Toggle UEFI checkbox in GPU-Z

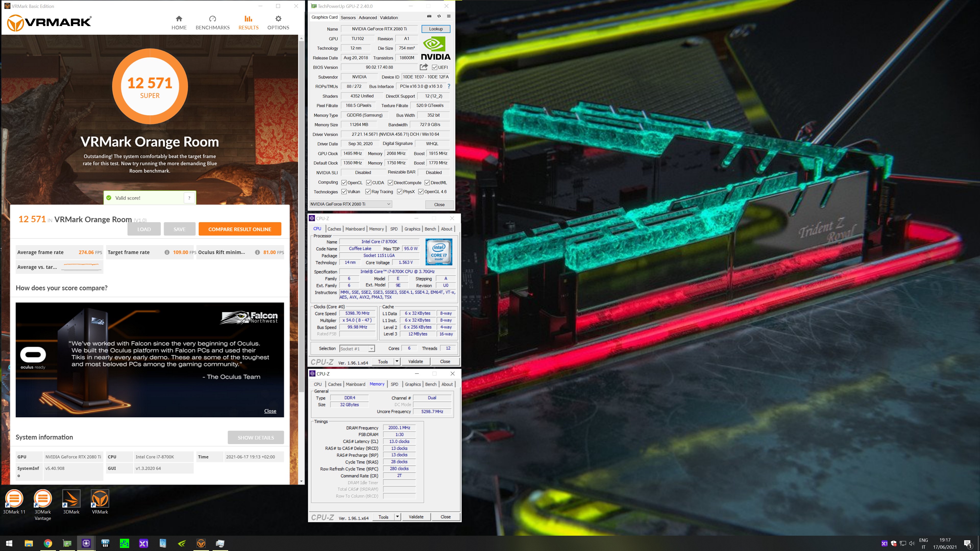point(434,67)
